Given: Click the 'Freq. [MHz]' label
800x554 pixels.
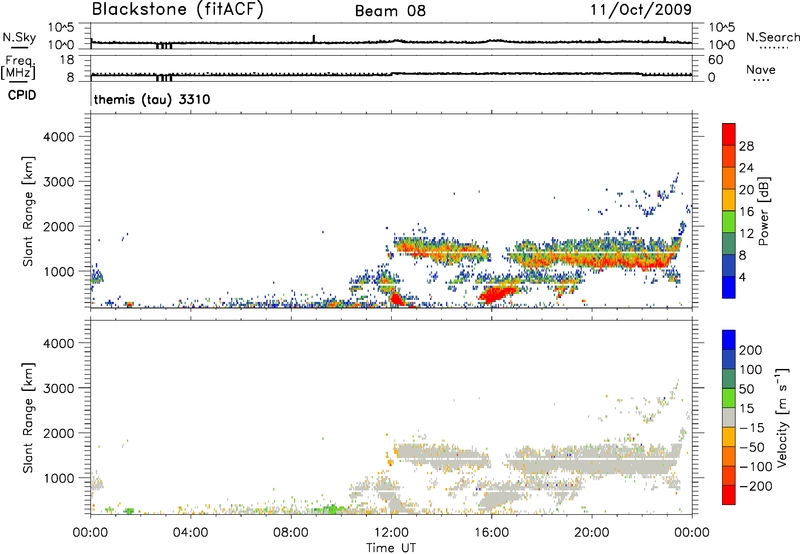Looking at the screenshot, I should coord(18,68).
